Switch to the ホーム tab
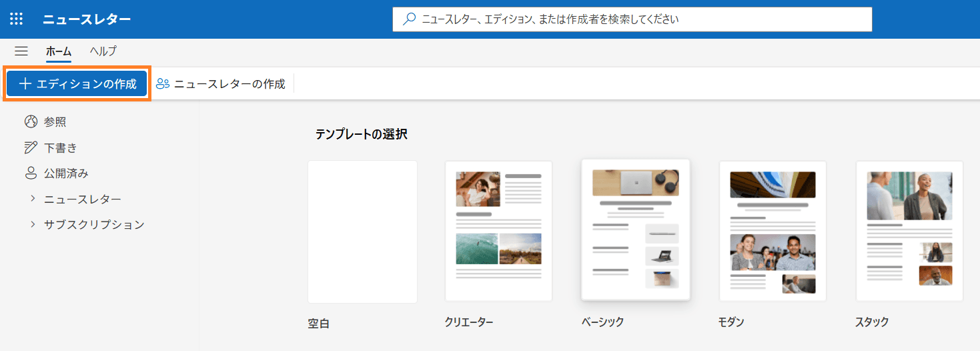The width and height of the screenshot is (980, 351). [x=59, y=51]
